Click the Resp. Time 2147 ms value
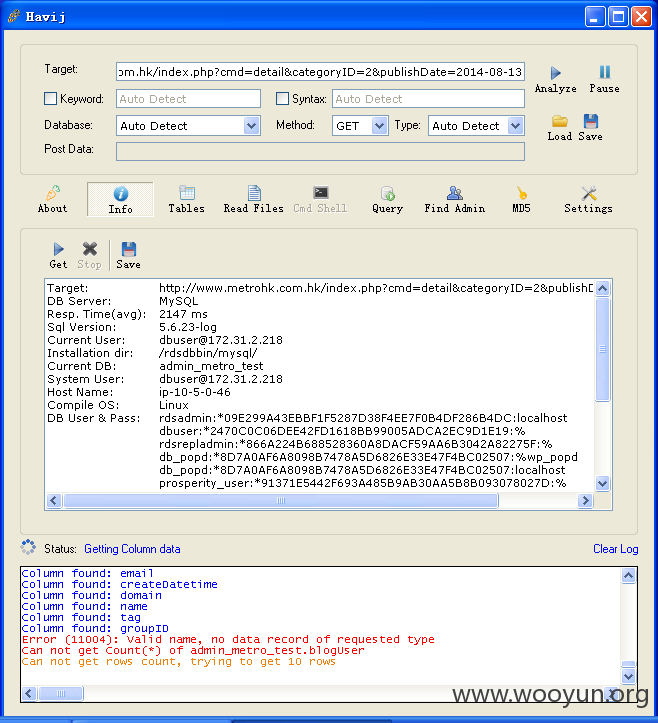Image resolution: width=658 pixels, height=723 pixels. point(183,314)
